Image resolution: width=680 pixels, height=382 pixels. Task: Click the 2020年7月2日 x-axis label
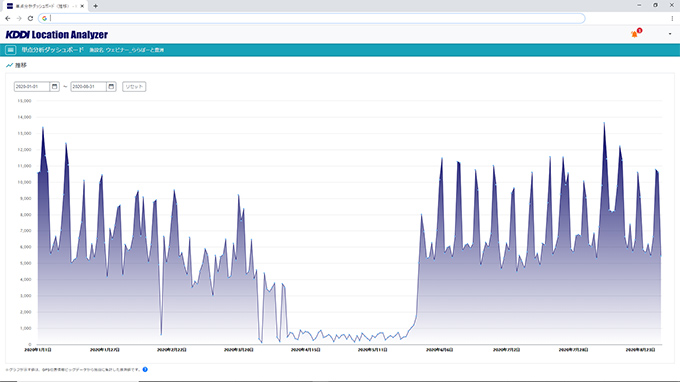[x=507, y=349]
